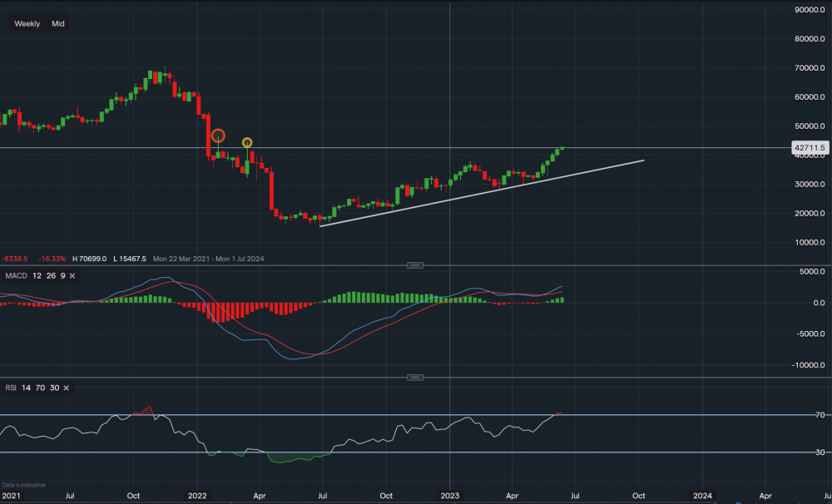Click the 2022 year label on time axis
This screenshot has width=832, height=504.
pyautogui.click(x=197, y=494)
